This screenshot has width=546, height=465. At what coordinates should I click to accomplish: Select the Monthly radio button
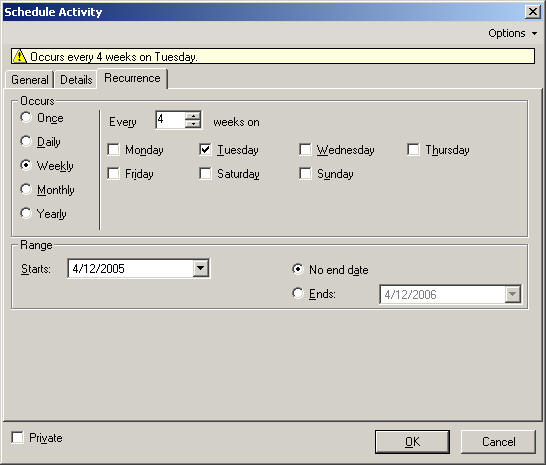click(26, 189)
